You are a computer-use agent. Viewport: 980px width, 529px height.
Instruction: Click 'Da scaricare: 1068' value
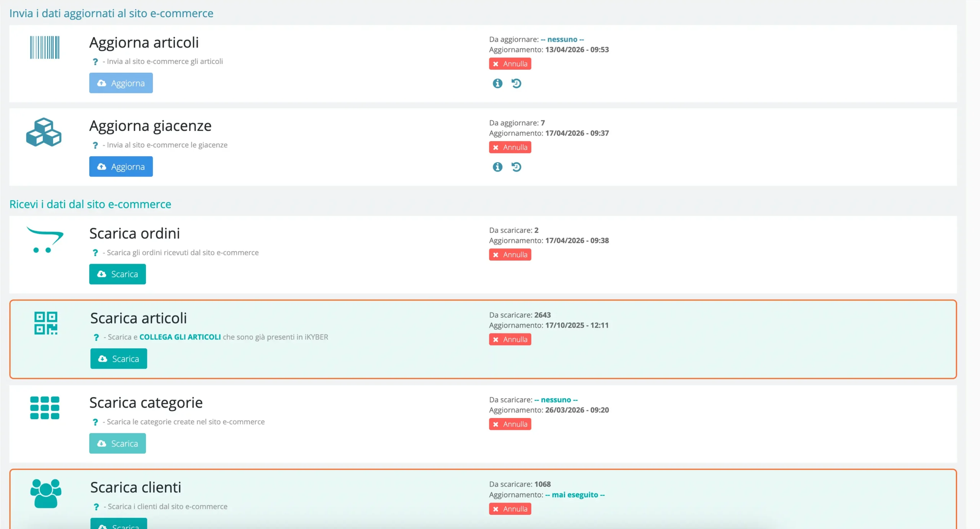point(520,484)
